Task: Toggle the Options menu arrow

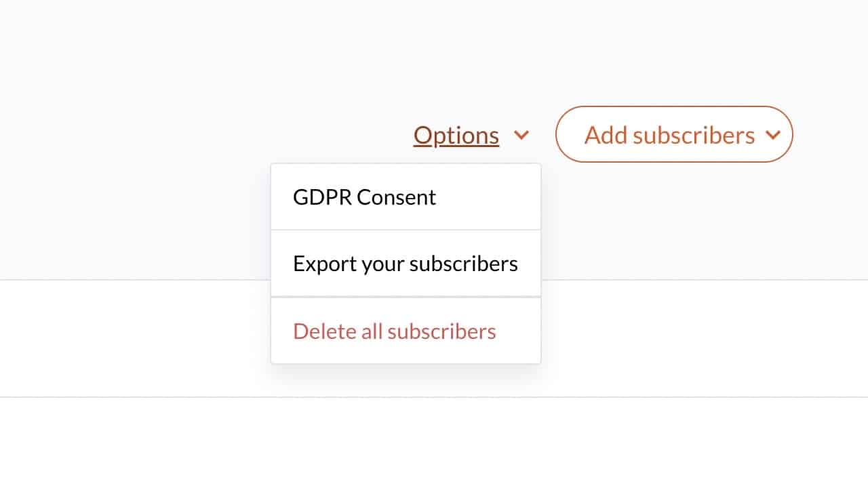Action: (x=521, y=136)
